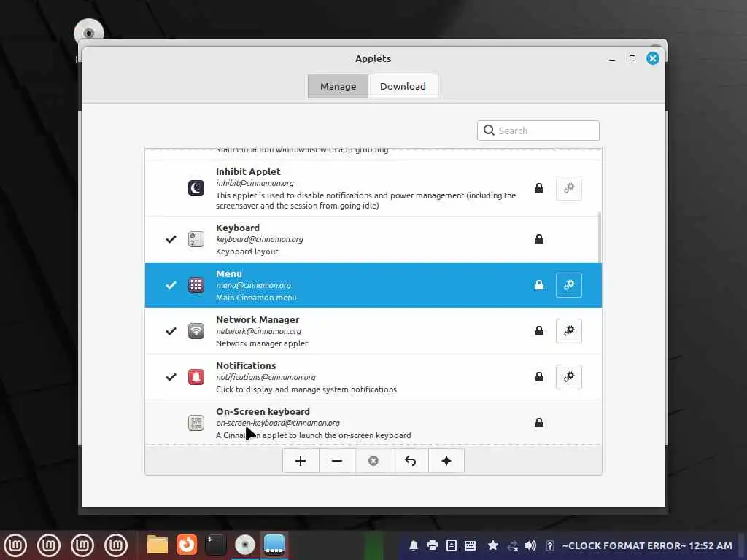This screenshot has height=560, width=747.
Task: Click the question-mark tray icon
Action: 550,545
